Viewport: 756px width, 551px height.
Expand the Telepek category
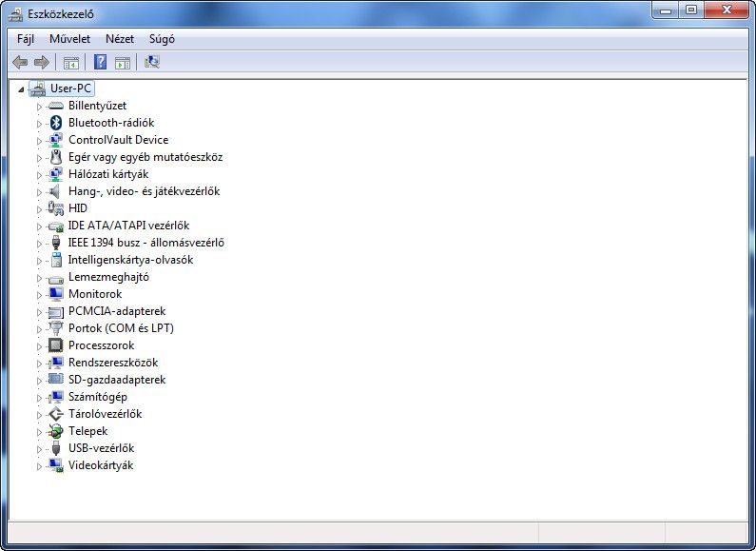pos(40,432)
